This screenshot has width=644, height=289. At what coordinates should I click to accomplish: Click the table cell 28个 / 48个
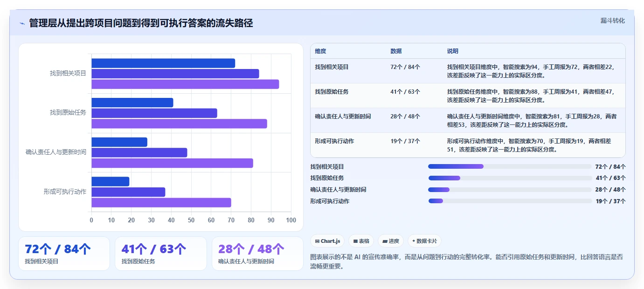tap(405, 116)
